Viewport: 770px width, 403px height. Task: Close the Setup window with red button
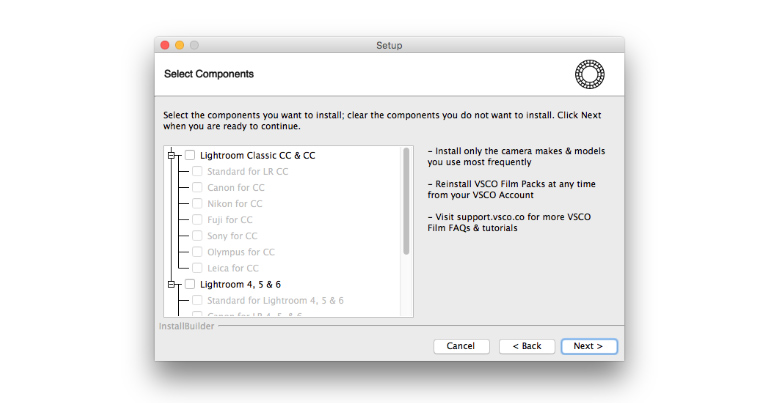tap(165, 45)
